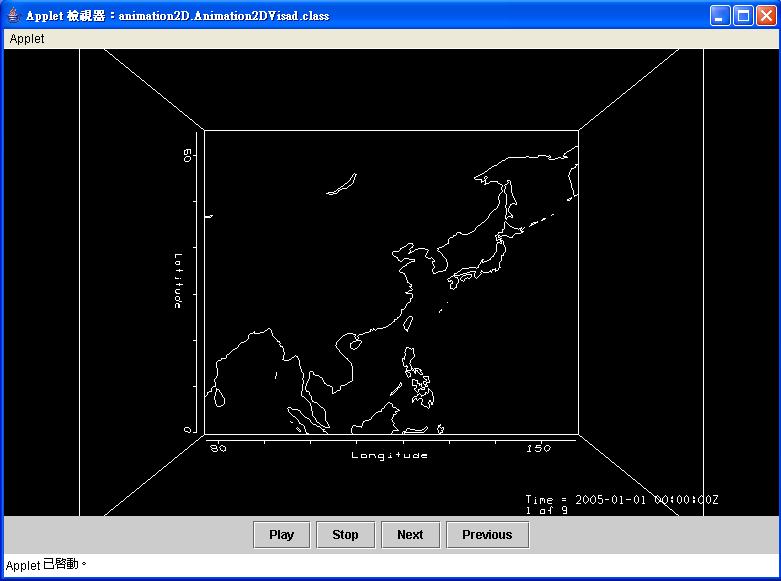
Task: Click the Longitude axis label
Action: tap(389, 456)
